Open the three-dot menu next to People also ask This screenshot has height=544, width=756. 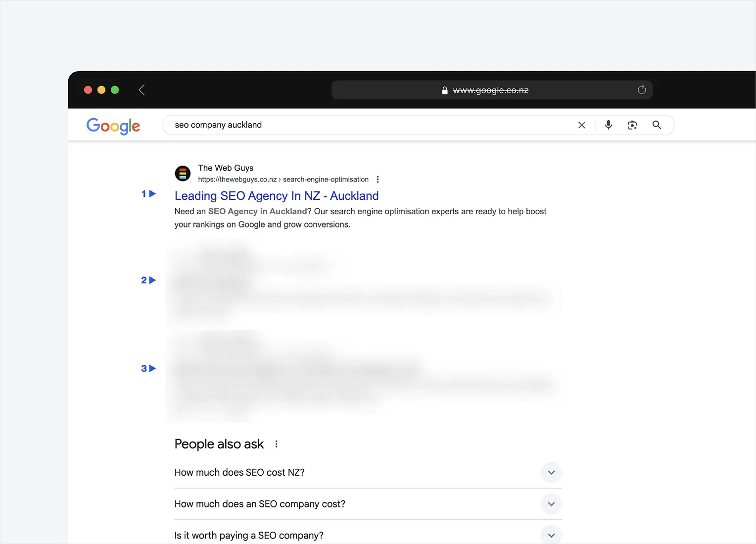(x=277, y=444)
